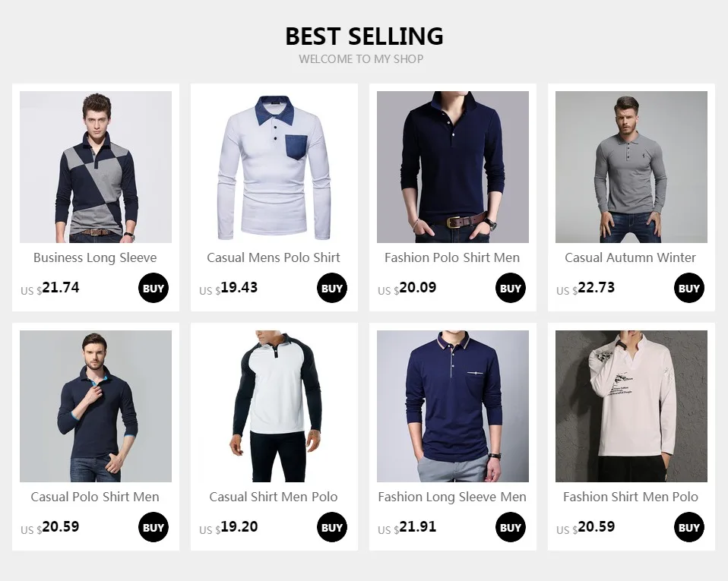Click BUY icon for Business Long Sleeve shirt
The width and height of the screenshot is (728, 581).
154,288
